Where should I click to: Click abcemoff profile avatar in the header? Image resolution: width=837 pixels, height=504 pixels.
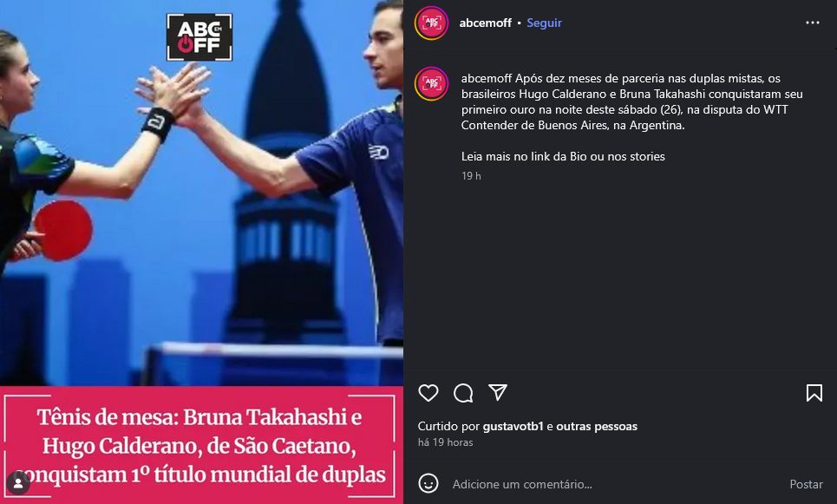pyautogui.click(x=431, y=23)
